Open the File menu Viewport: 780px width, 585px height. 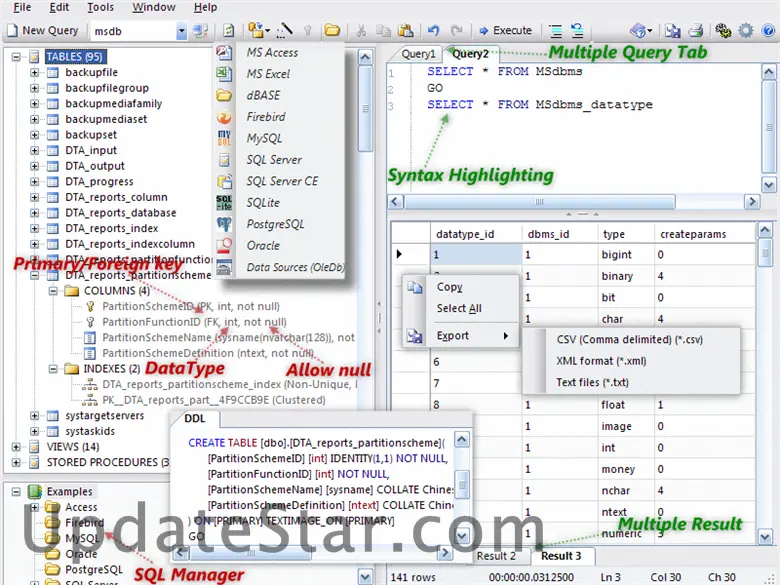(22, 7)
